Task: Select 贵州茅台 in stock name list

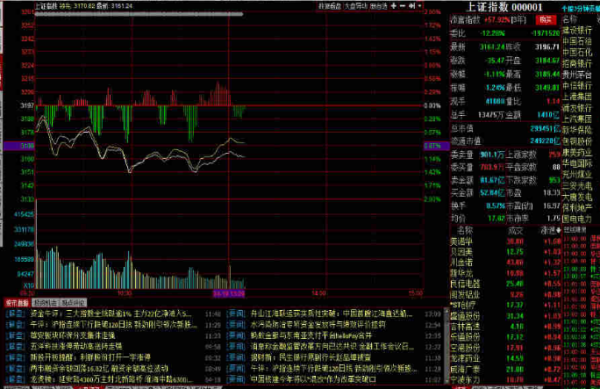Action: pyautogui.click(x=577, y=75)
